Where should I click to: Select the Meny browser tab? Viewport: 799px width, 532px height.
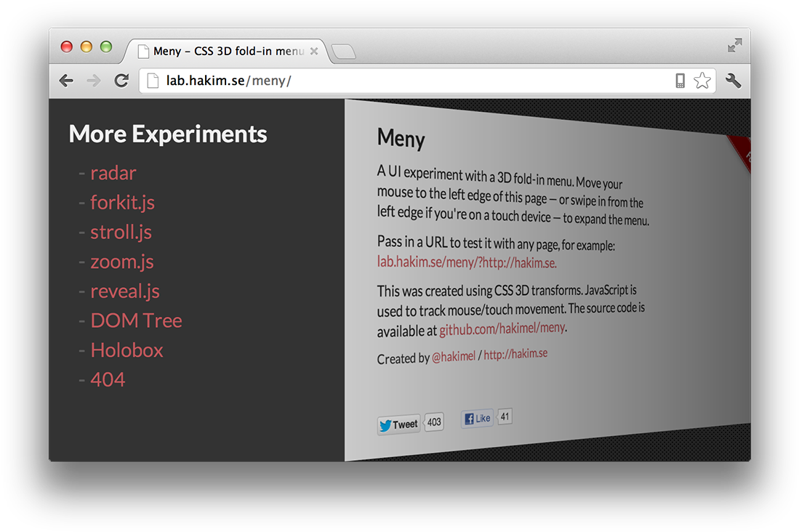218,51
